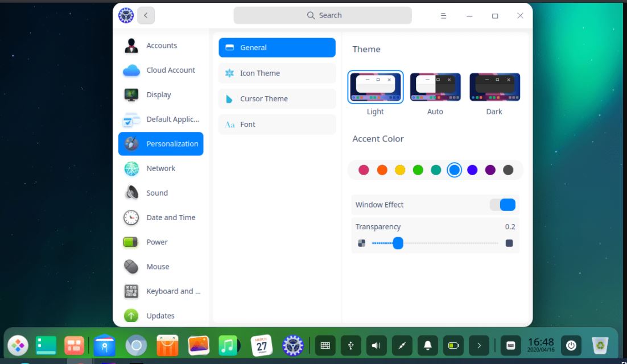Open the power button in the dock
627x364 pixels.
click(571, 345)
